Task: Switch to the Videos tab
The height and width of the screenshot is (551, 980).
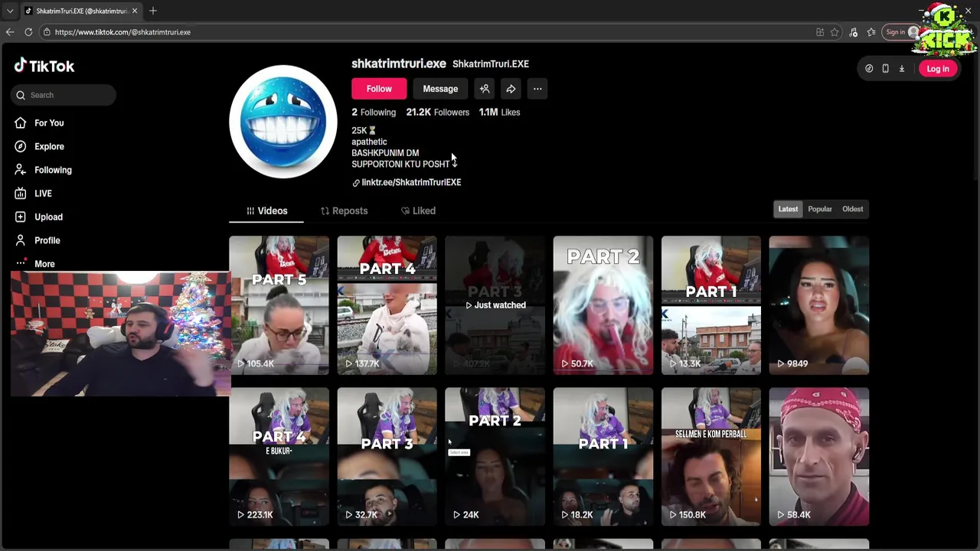Action: pyautogui.click(x=266, y=210)
